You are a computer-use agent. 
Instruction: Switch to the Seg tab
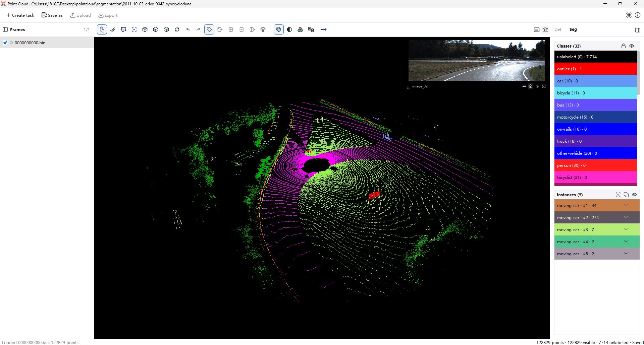573,29
